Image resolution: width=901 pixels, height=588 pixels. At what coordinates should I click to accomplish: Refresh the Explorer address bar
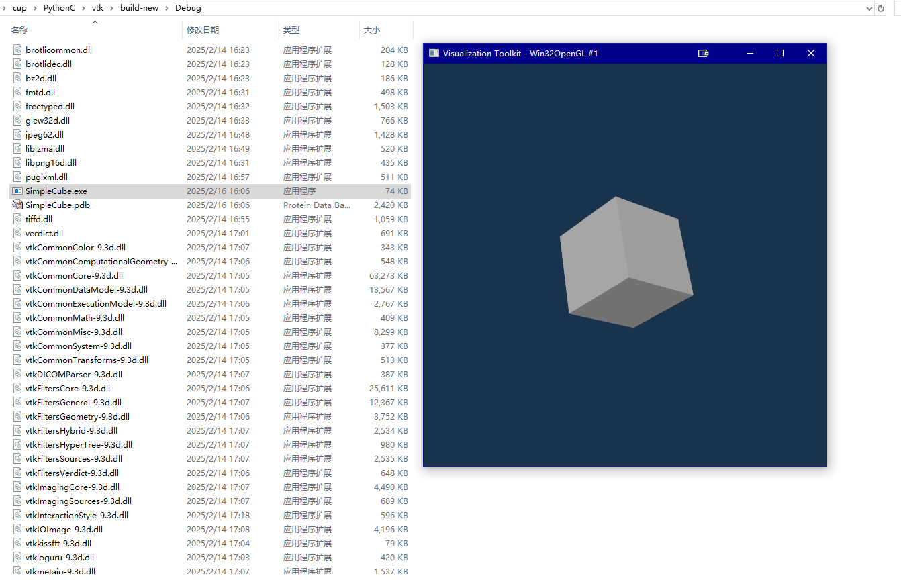[881, 8]
